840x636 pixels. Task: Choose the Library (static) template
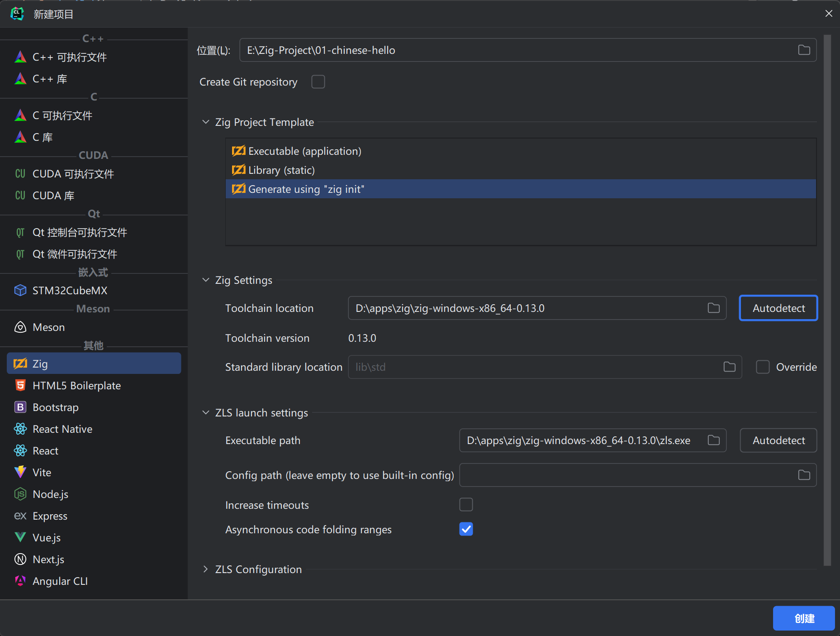(x=281, y=170)
